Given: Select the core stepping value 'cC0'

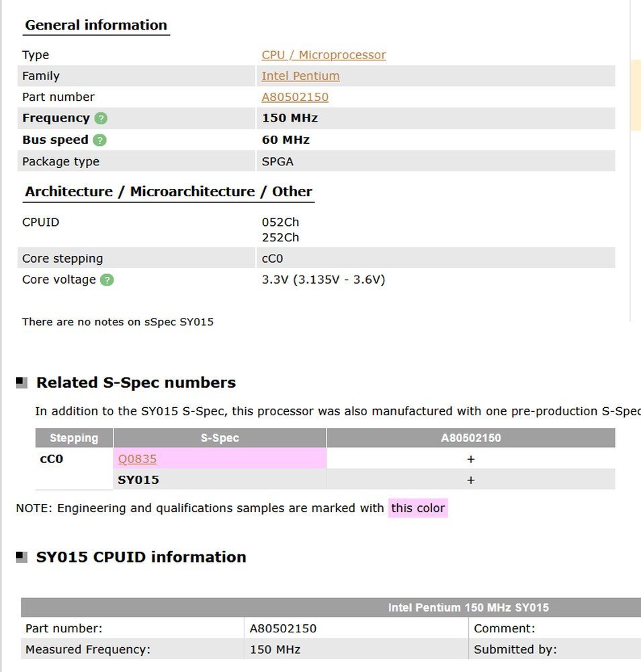Looking at the screenshot, I should tap(272, 259).
